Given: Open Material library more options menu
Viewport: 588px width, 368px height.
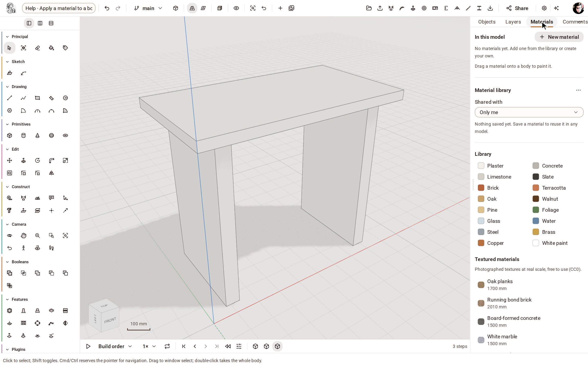Looking at the screenshot, I should point(578,90).
